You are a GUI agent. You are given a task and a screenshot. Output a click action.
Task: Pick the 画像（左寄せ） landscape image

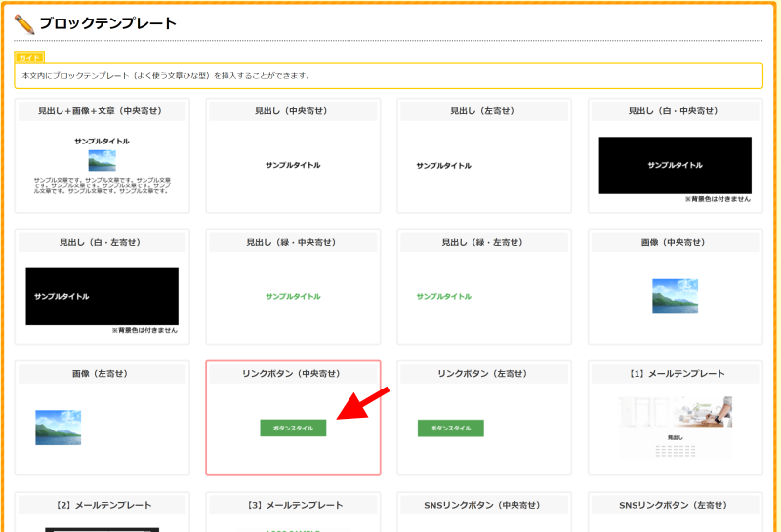59,428
